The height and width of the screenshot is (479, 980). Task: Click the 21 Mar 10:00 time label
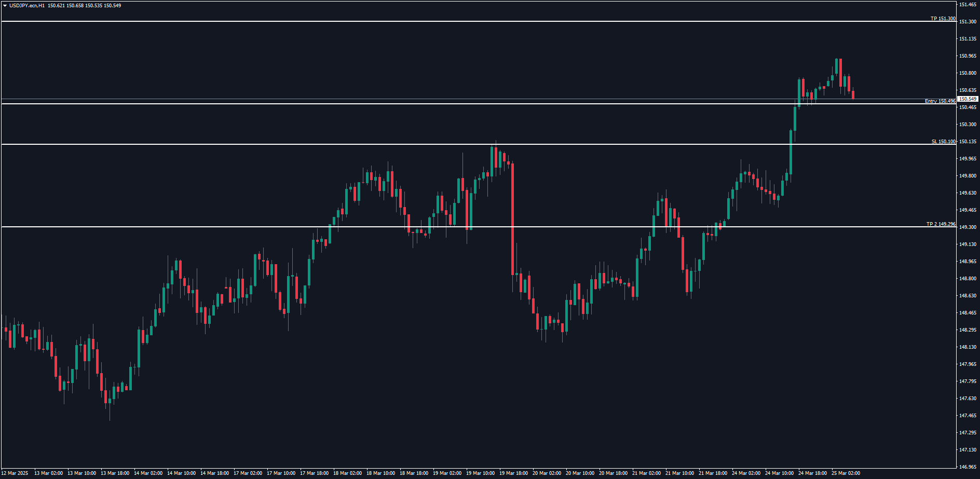pos(679,473)
